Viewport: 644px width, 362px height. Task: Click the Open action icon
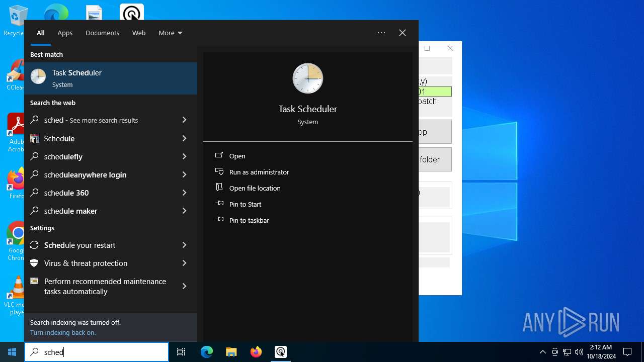(x=219, y=155)
